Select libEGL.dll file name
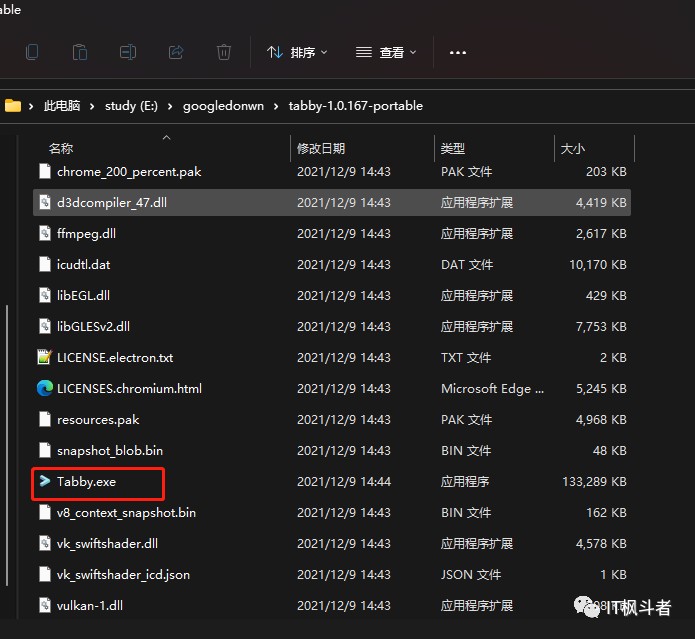The height and width of the screenshot is (639, 695). tap(83, 296)
